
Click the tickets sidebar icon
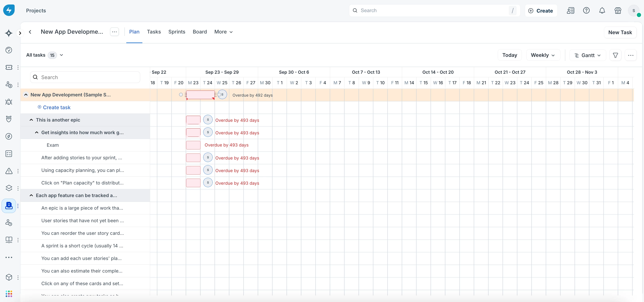pyautogui.click(x=9, y=67)
